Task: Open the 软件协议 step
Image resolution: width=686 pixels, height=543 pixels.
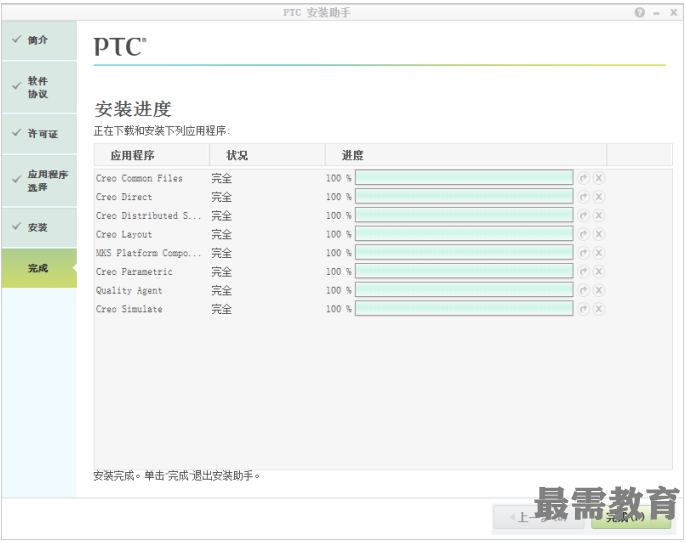Action: [x=39, y=87]
